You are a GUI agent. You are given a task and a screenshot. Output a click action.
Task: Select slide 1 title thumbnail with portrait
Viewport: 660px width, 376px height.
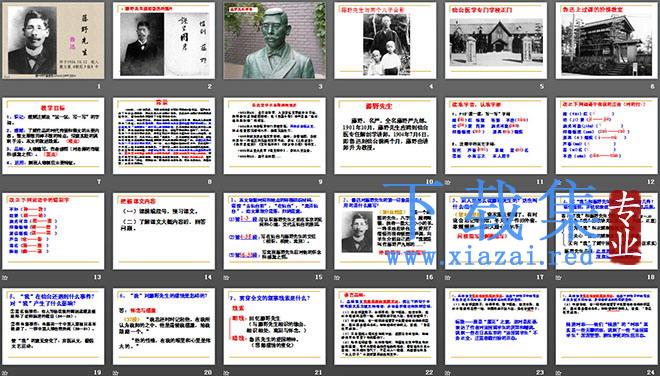(53, 40)
